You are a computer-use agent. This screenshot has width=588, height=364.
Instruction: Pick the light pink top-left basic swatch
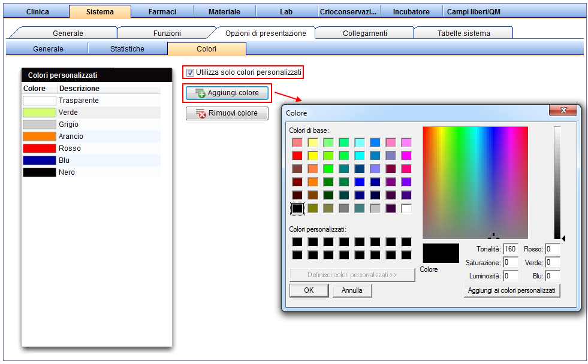click(297, 142)
